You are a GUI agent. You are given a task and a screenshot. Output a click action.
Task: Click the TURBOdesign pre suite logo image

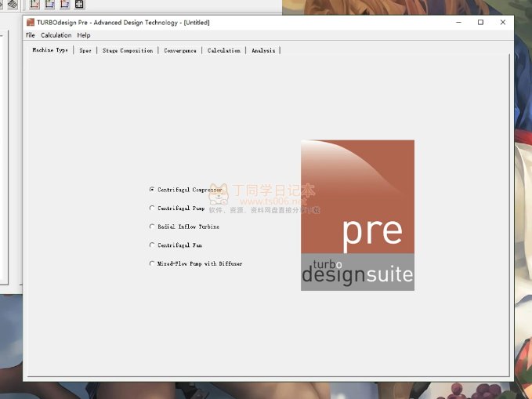(x=357, y=215)
